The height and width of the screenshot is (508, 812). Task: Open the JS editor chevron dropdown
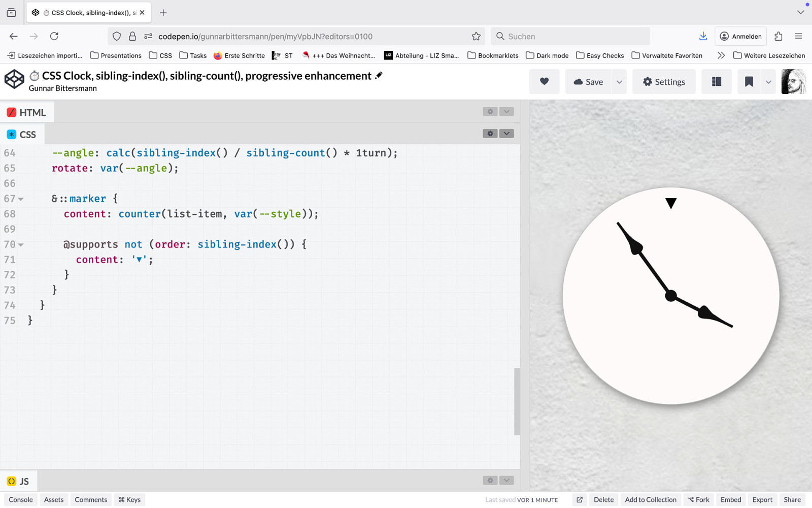(506, 481)
